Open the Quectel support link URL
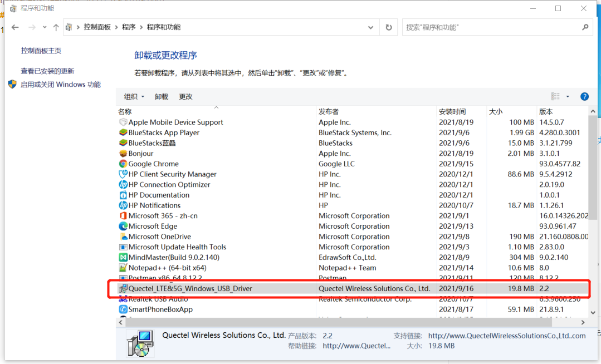 point(507,336)
